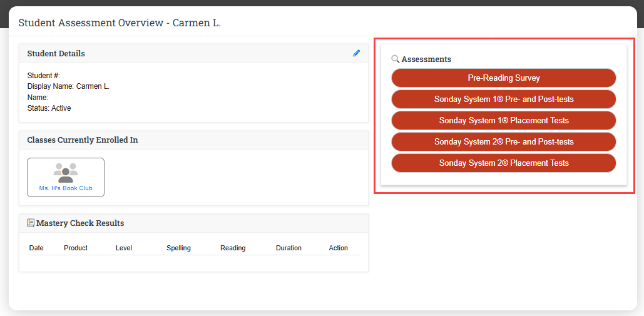The height and width of the screenshot is (316, 644).
Task: Click the Student Details panel heading
Action: pos(56,54)
